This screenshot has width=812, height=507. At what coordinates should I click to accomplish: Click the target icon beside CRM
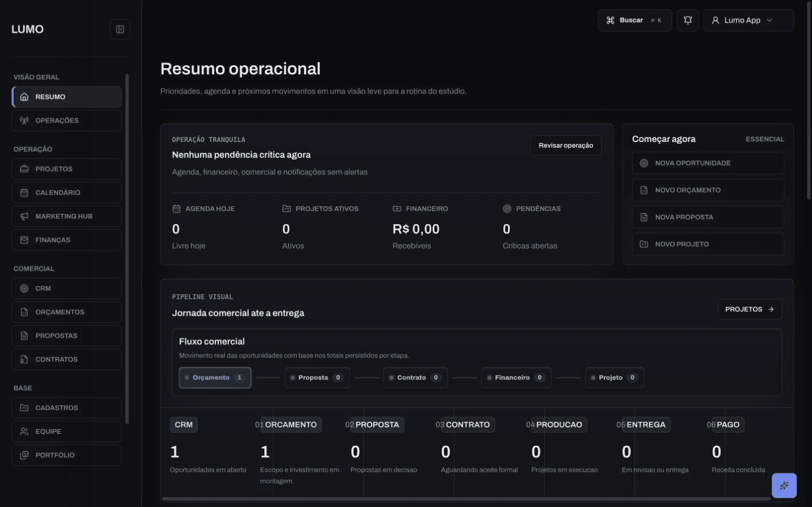tap(24, 289)
